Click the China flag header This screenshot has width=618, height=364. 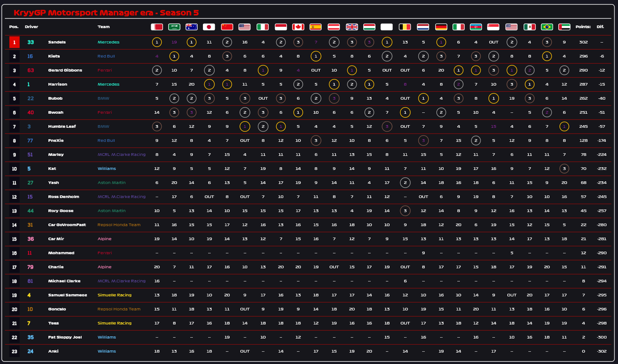tap(227, 27)
